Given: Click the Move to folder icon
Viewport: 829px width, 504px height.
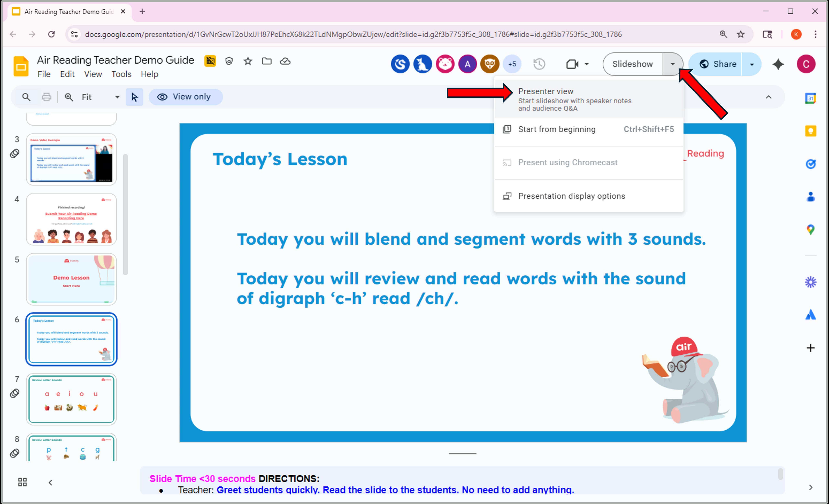Looking at the screenshot, I should (x=267, y=61).
